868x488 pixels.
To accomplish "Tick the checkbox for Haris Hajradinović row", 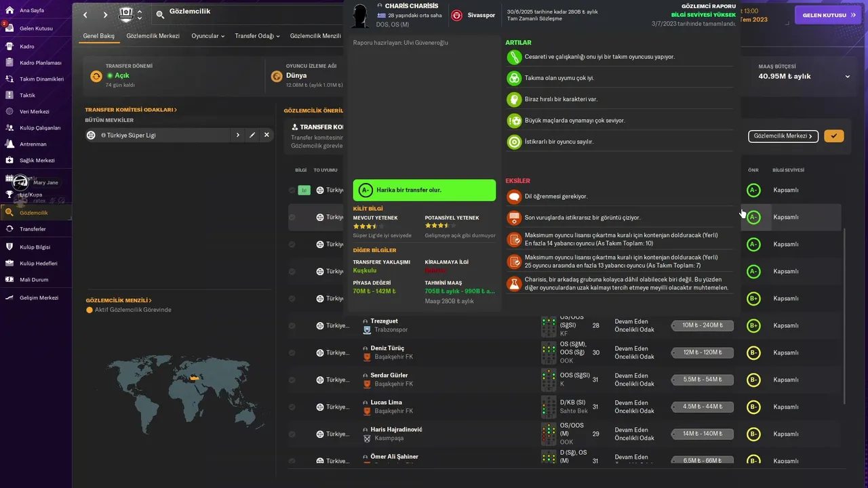I will (x=292, y=434).
